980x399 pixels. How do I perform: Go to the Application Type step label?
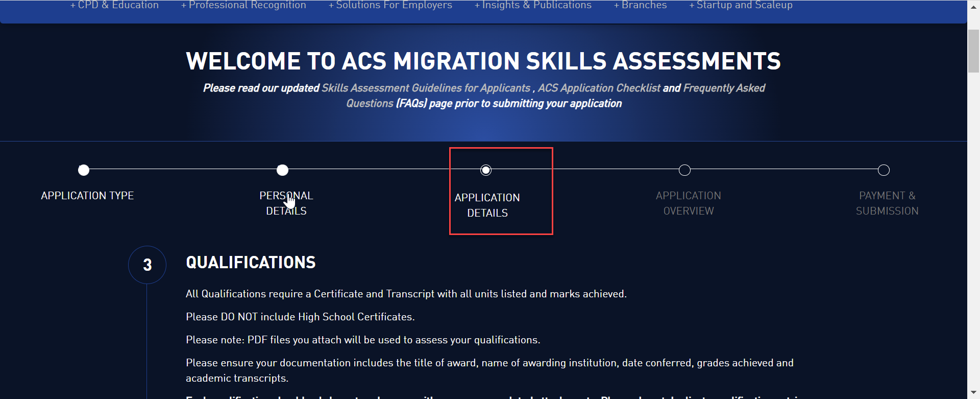click(87, 196)
